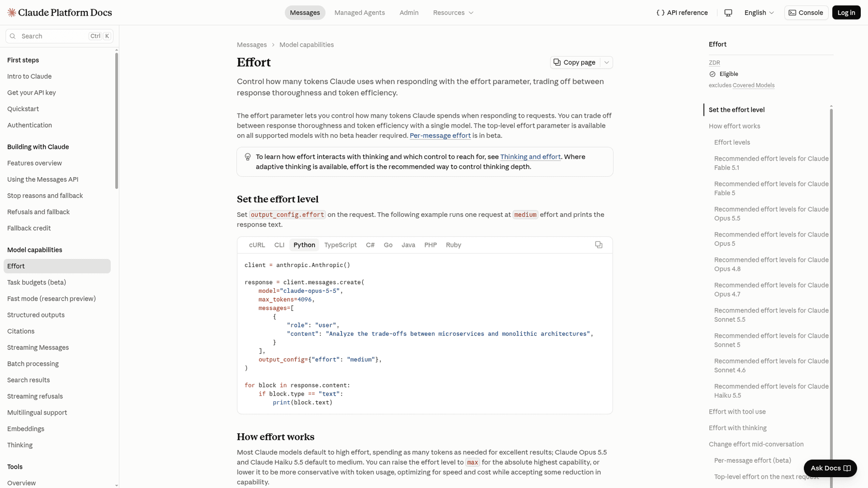
Task: Click the left sidebar scrollbar
Action: [x=116, y=120]
